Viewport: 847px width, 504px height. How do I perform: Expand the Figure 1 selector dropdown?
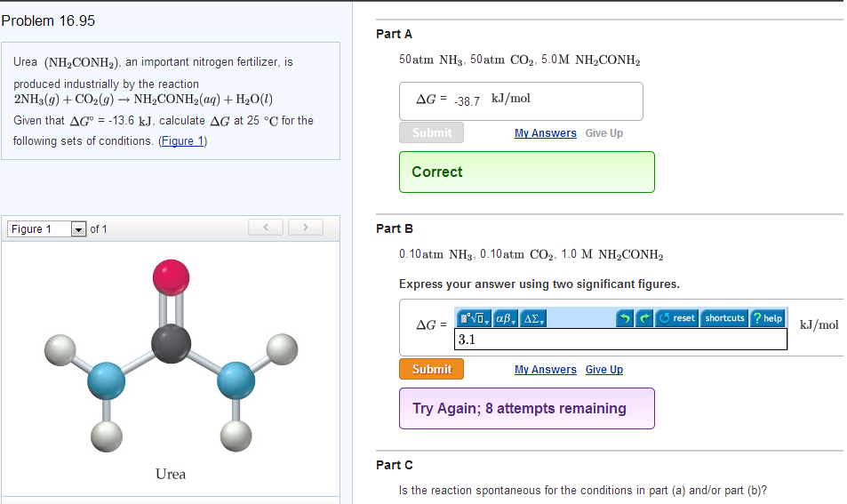78,229
